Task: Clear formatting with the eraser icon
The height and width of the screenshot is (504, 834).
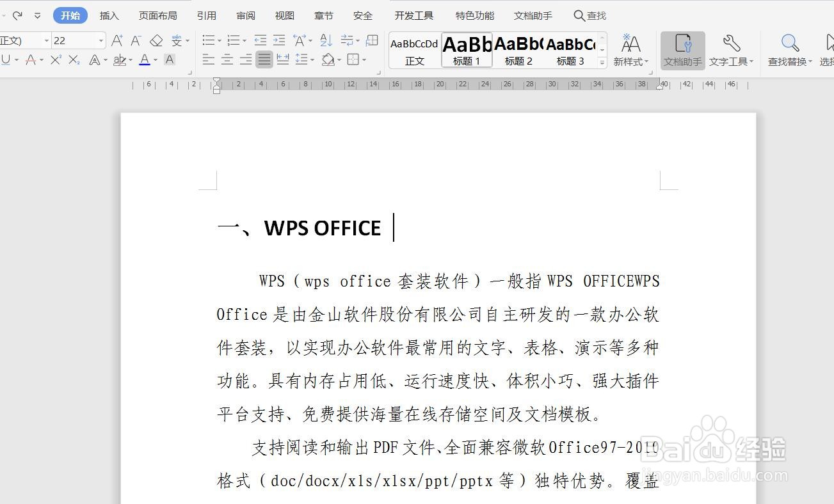Action: pos(156,41)
